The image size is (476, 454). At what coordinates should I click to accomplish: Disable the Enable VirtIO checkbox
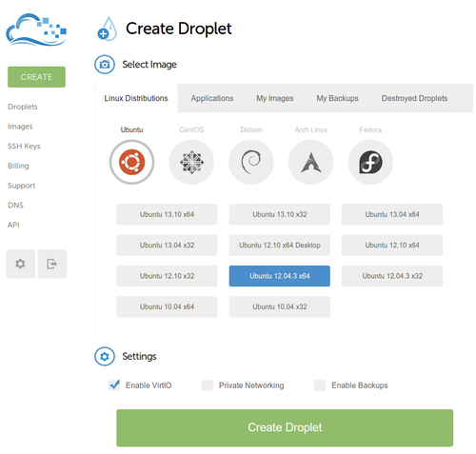[114, 385]
